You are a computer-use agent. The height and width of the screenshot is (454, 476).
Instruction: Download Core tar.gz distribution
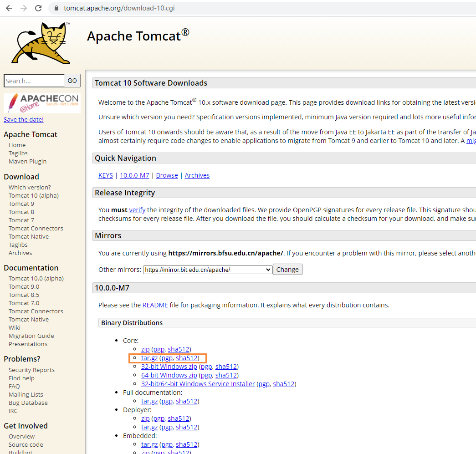pyautogui.click(x=149, y=358)
